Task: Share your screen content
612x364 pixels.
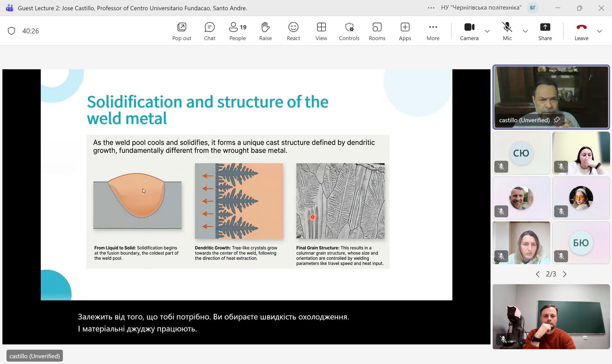Action: point(545,31)
